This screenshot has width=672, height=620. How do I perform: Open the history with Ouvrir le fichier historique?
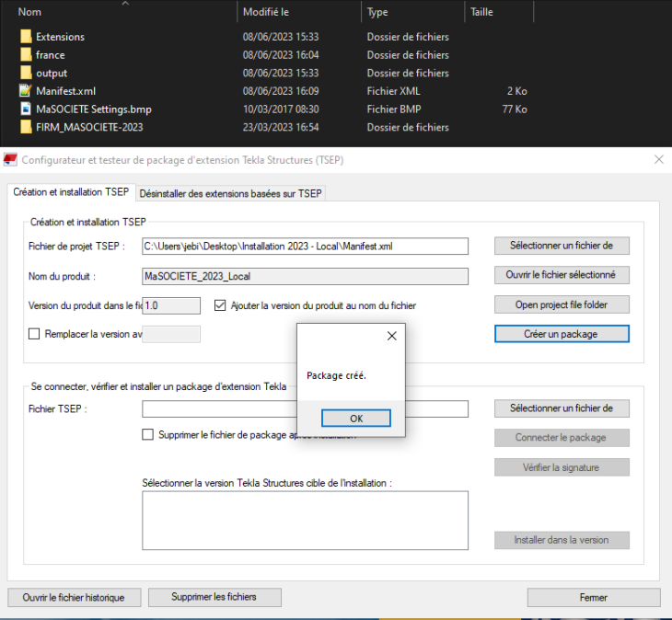tap(73, 597)
